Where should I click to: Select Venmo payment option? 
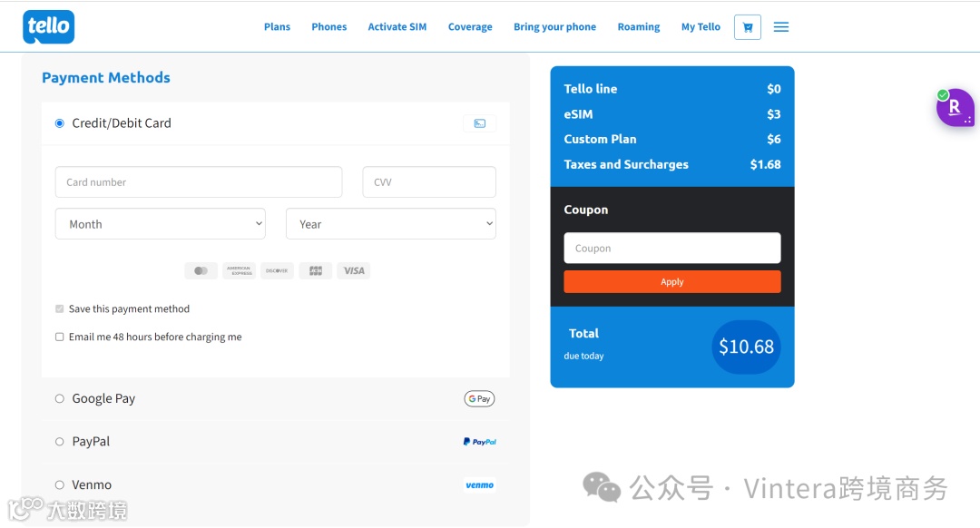click(x=59, y=484)
